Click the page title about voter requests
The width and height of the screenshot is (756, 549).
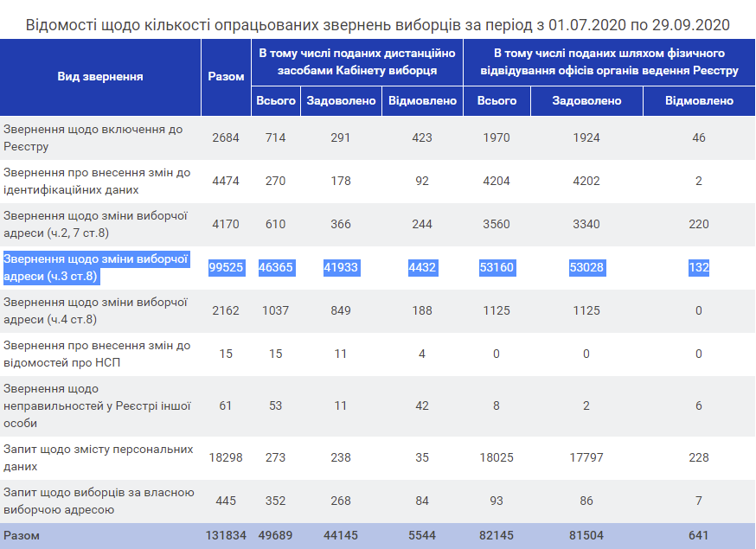(x=377, y=23)
